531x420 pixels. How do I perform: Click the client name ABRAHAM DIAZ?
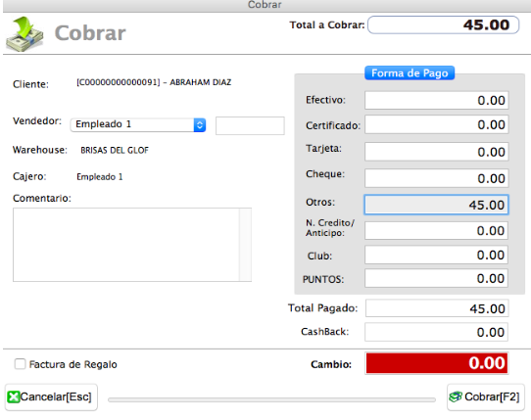201,82
